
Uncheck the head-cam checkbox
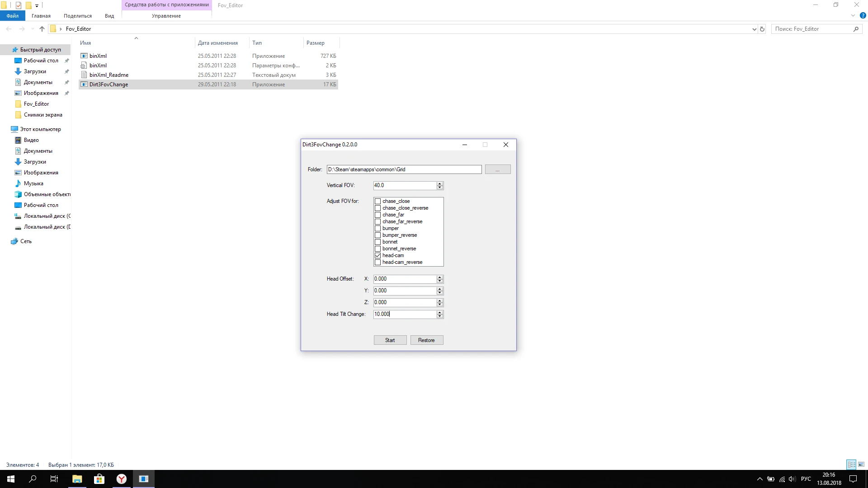point(378,256)
